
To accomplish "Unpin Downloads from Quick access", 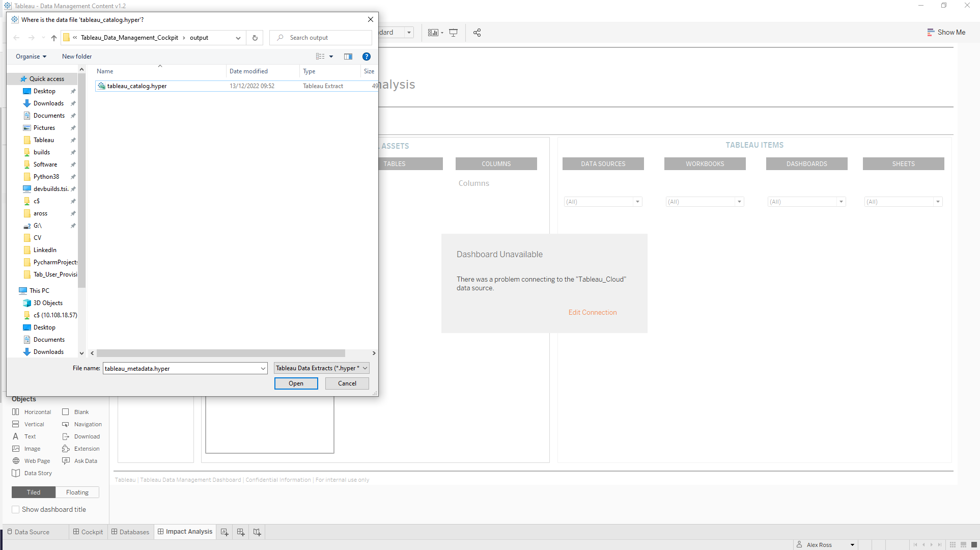I will pyautogui.click(x=73, y=103).
